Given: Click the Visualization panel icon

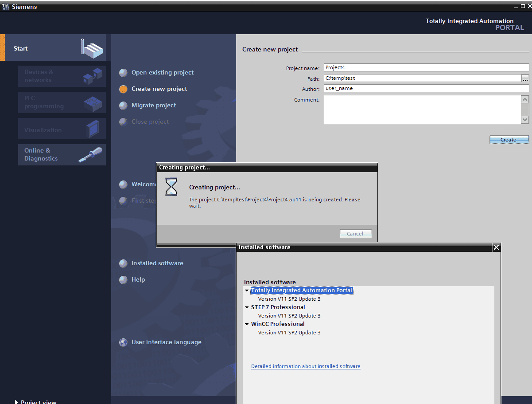Looking at the screenshot, I should [x=93, y=129].
